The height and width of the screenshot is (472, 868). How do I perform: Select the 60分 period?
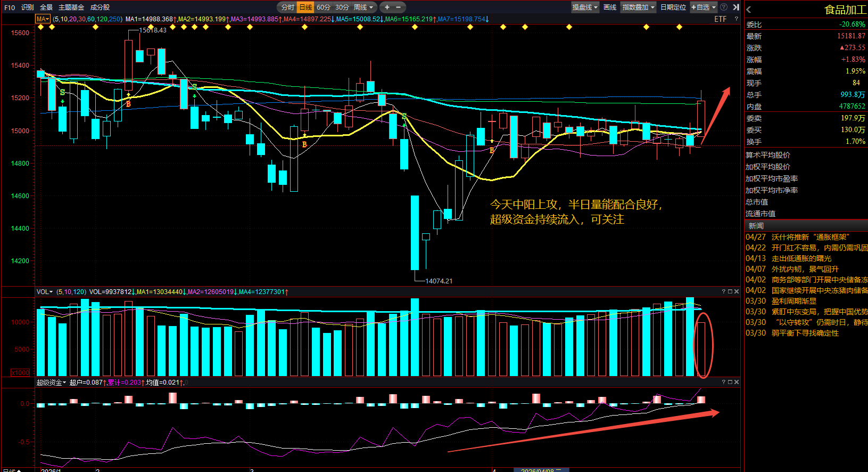coord(323,7)
